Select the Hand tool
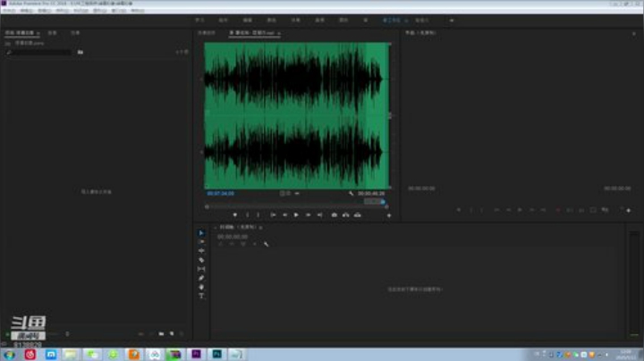Image resolution: width=644 pixels, height=361 pixels. click(x=201, y=287)
